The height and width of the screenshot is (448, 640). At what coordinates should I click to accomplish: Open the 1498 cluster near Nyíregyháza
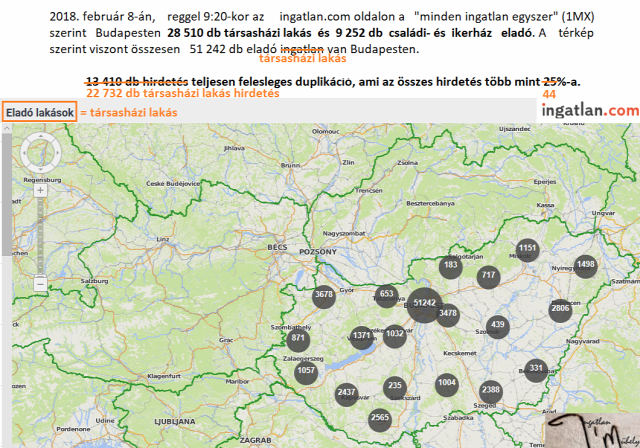click(x=585, y=266)
